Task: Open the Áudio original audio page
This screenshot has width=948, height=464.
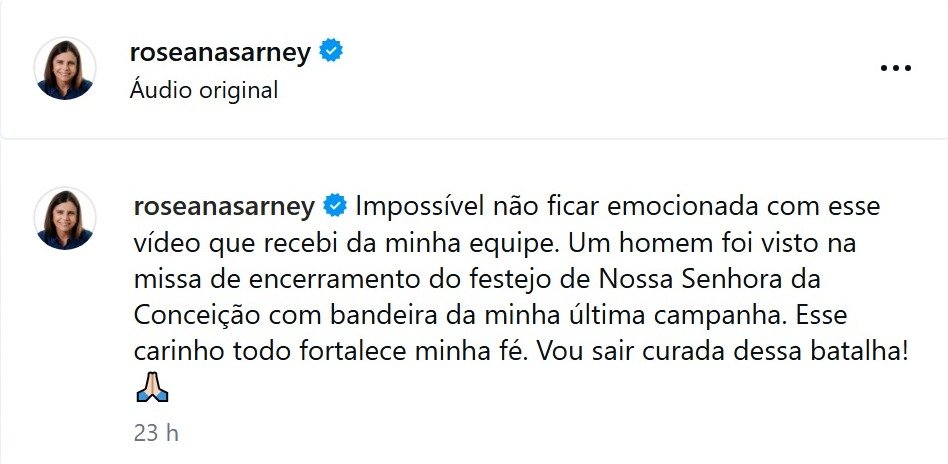Action: tap(204, 89)
